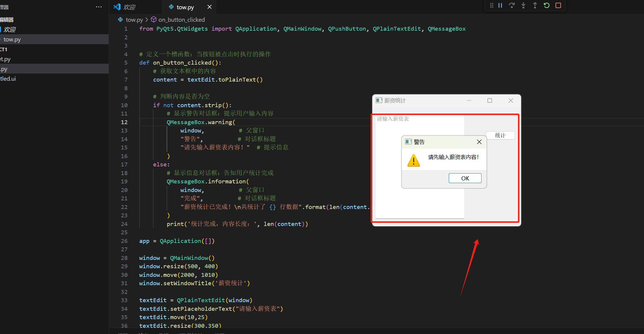Image resolution: width=644 pixels, height=334 pixels.
Task: Click window.setWindowTitle('薪资统计') on line 31
Action: [x=195, y=283]
